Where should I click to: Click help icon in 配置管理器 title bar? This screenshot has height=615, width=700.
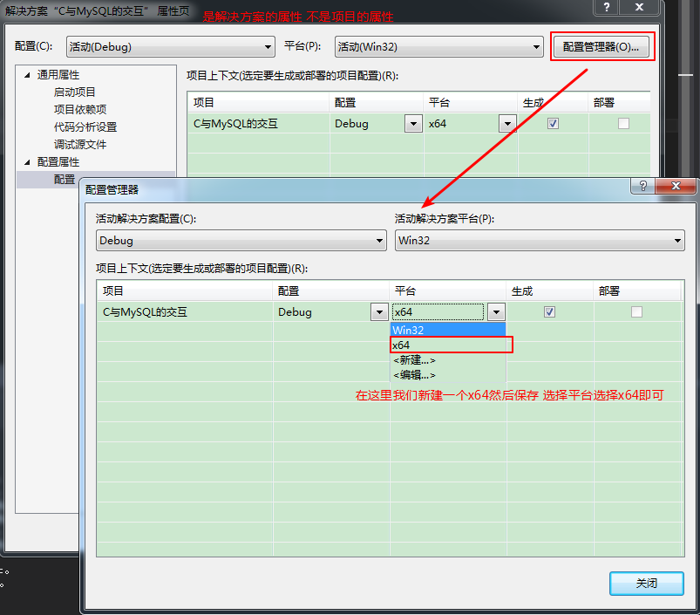click(x=642, y=187)
